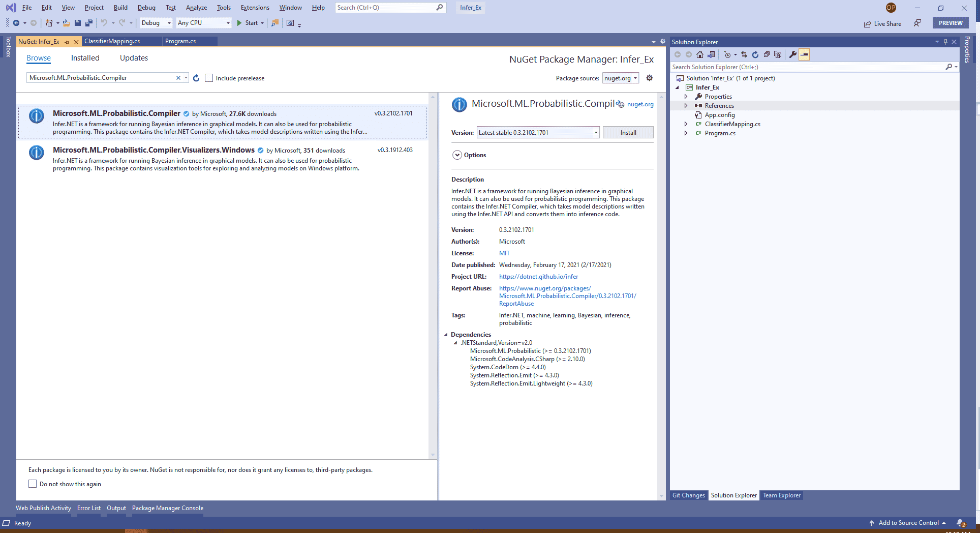Close the NuGet: Infer_Ex tab

(76, 42)
